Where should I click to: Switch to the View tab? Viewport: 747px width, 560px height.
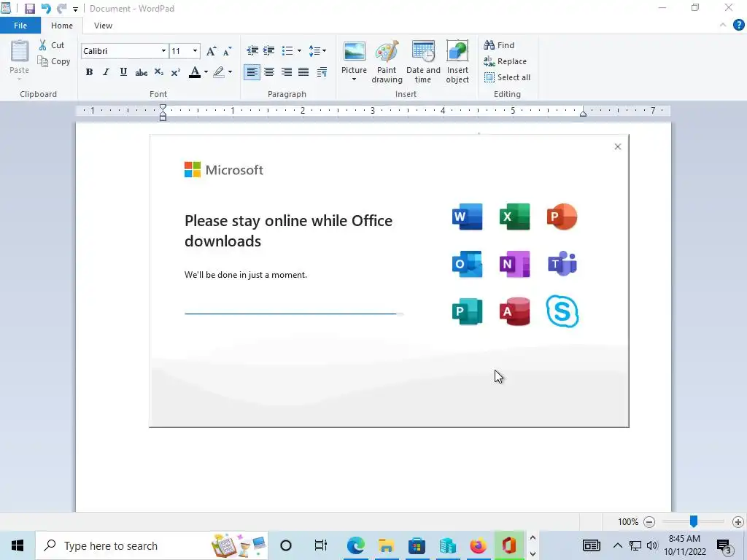point(103,26)
